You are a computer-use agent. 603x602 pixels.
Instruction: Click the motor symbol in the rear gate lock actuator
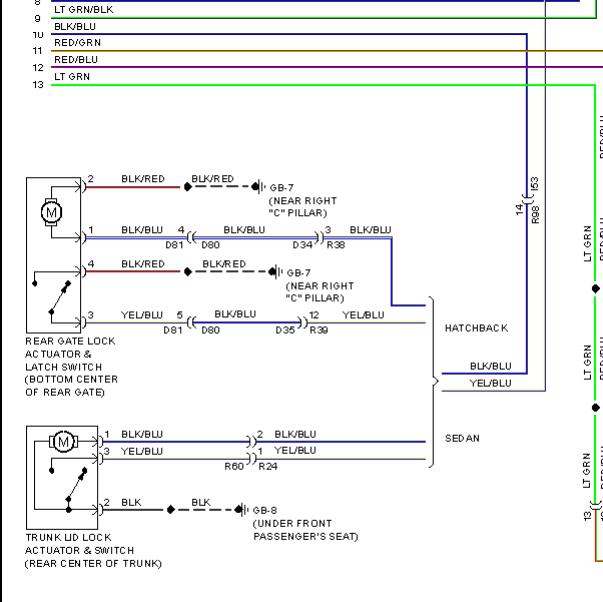(x=51, y=212)
